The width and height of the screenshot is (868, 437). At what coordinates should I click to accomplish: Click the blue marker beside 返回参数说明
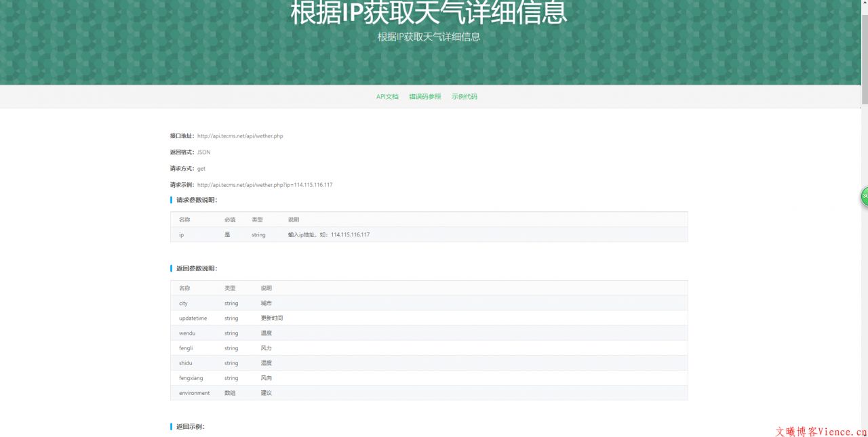point(171,268)
